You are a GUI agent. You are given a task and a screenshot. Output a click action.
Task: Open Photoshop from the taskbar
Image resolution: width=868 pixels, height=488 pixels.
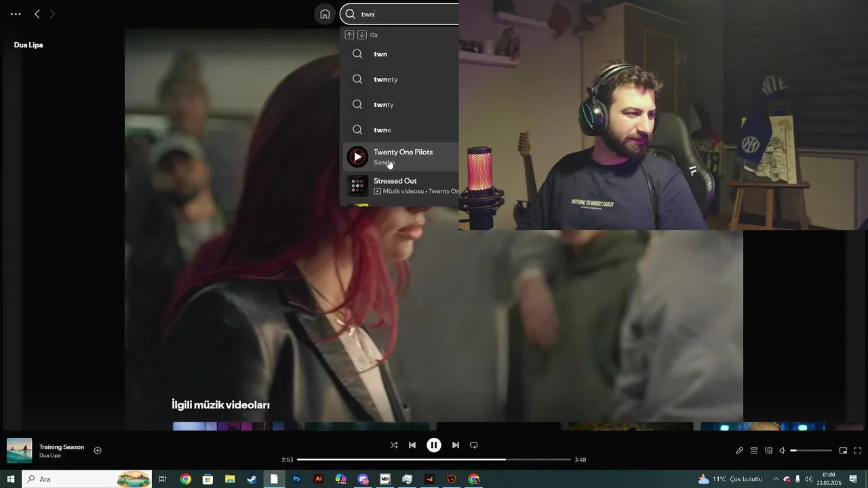tap(296, 479)
